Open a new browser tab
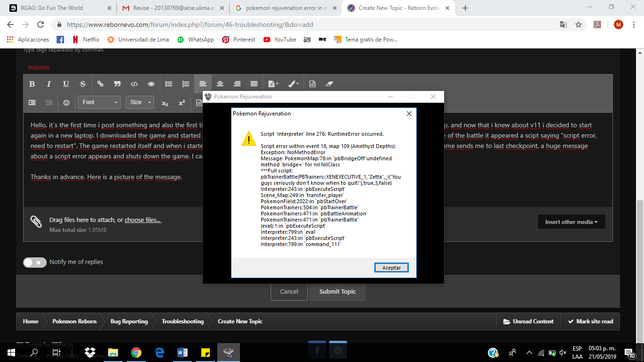 point(465,8)
